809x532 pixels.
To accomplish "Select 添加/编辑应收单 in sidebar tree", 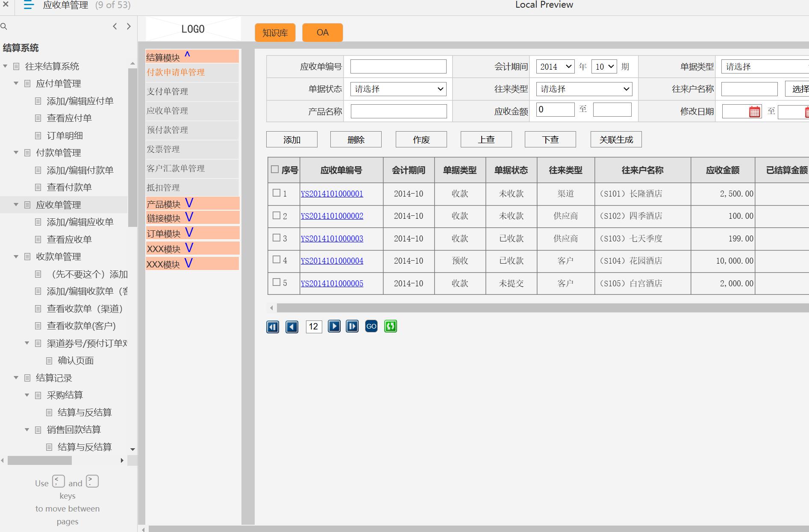I will pyautogui.click(x=80, y=222).
